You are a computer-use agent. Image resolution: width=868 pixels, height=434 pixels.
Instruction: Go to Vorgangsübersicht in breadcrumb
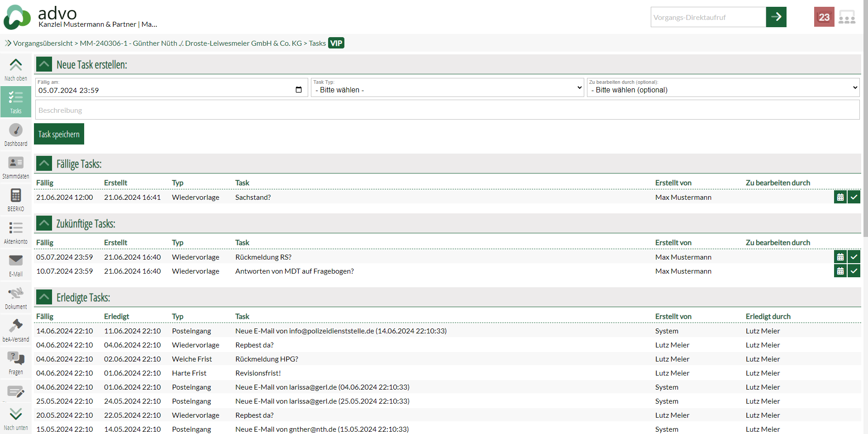point(43,43)
